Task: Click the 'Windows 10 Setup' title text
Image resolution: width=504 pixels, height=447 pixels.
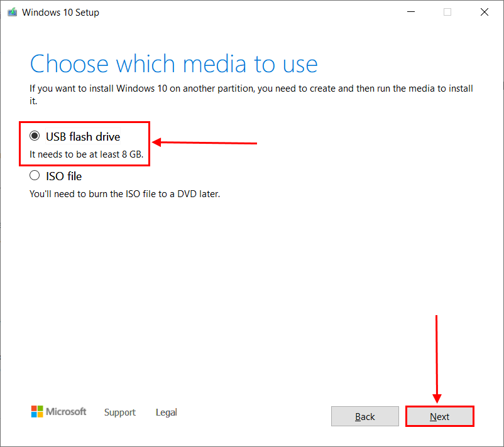Action: pyautogui.click(x=60, y=13)
